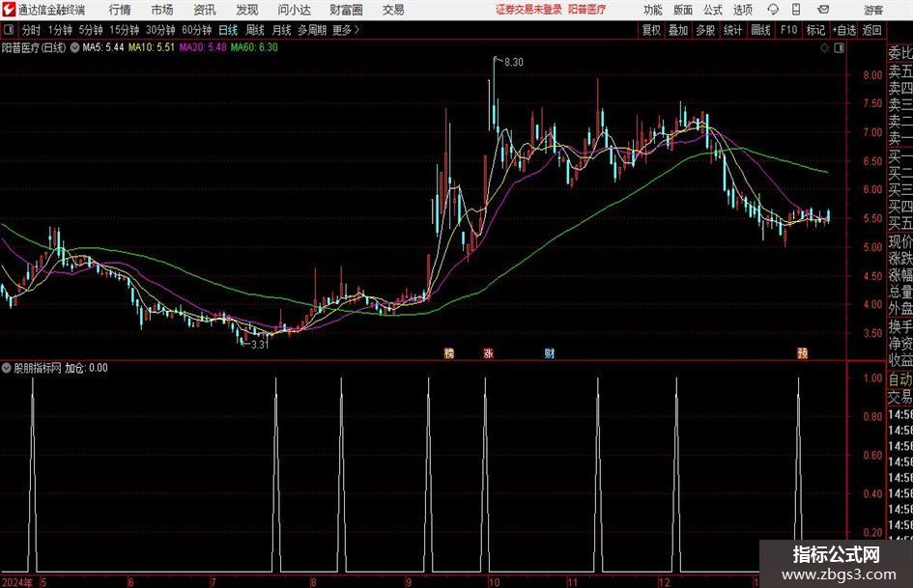The height and width of the screenshot is (588, 913).
Task: Click the 游客 guest account label
Action: pyautogui.click(x=873, y=10)
